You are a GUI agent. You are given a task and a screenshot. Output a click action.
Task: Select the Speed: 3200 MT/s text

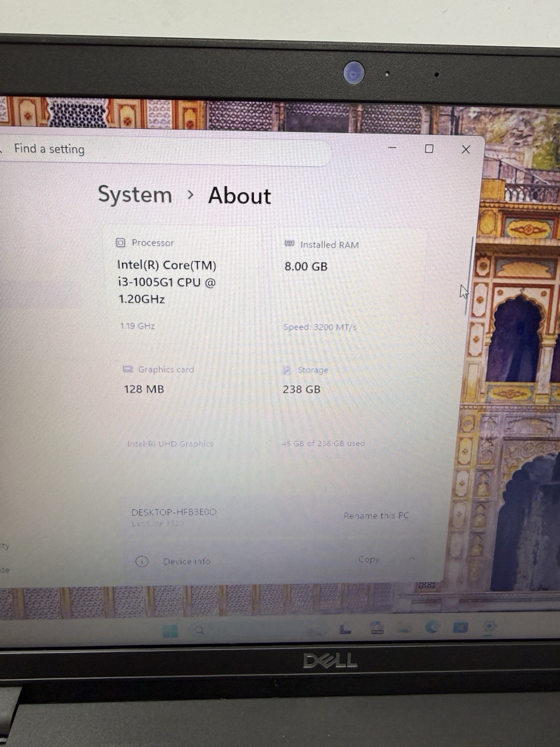coord(320,327)
